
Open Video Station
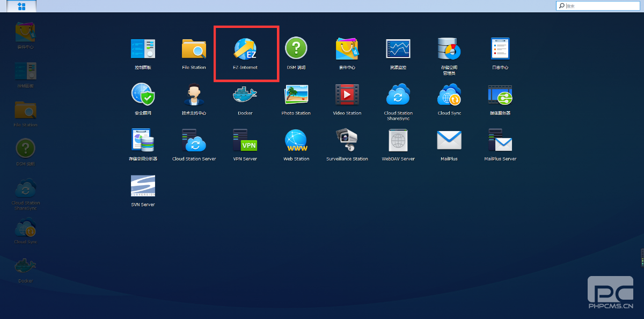[347, 95]
